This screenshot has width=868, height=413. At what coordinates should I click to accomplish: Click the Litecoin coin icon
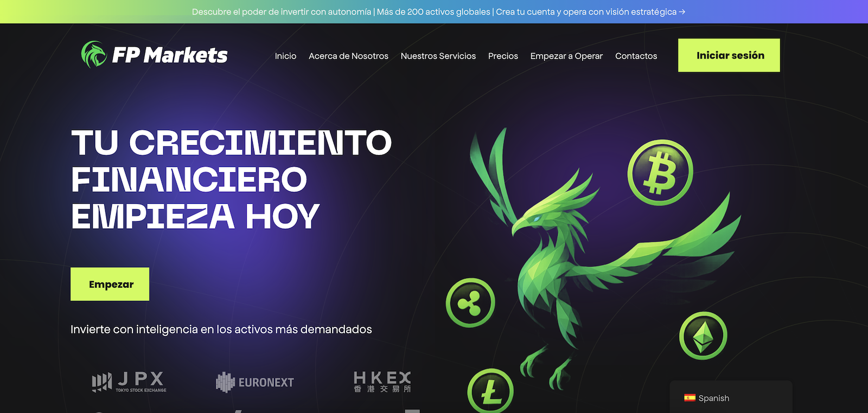point(490,391)
